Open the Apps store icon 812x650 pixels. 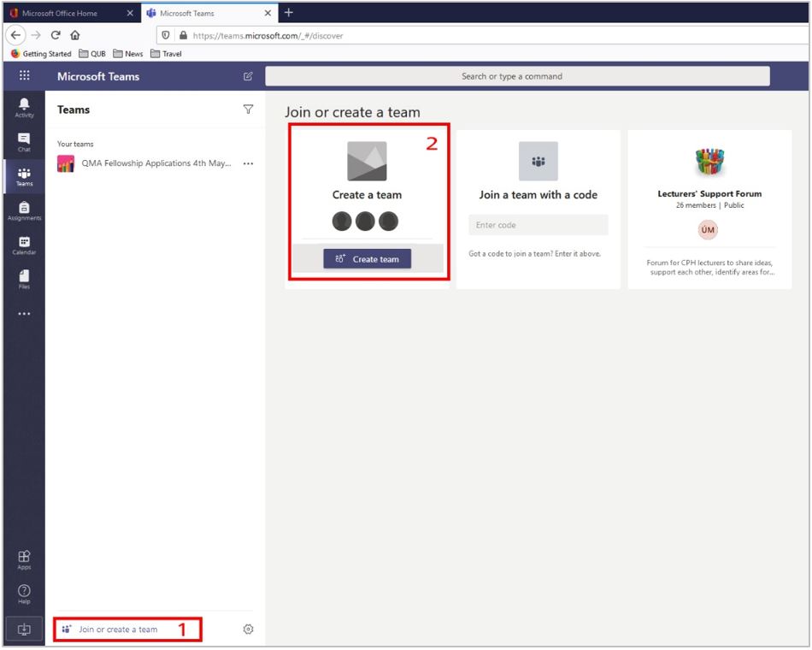click(x=24, y=558)
